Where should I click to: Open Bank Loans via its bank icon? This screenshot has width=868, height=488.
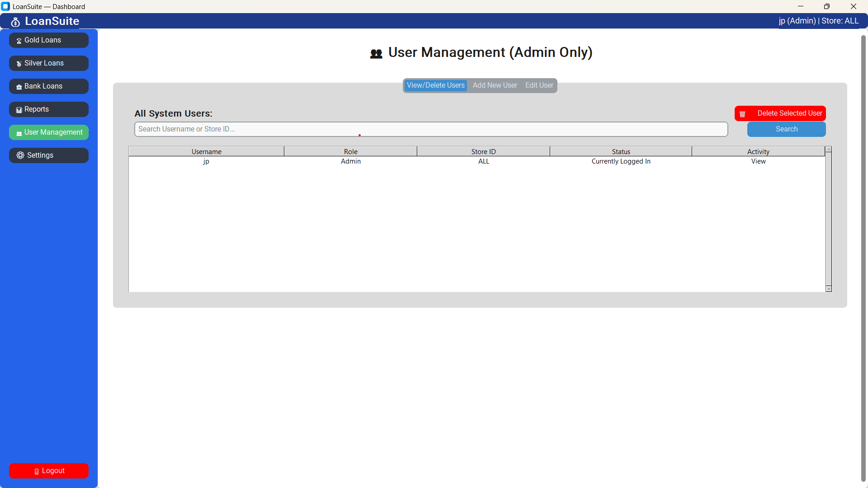point(19,86)
